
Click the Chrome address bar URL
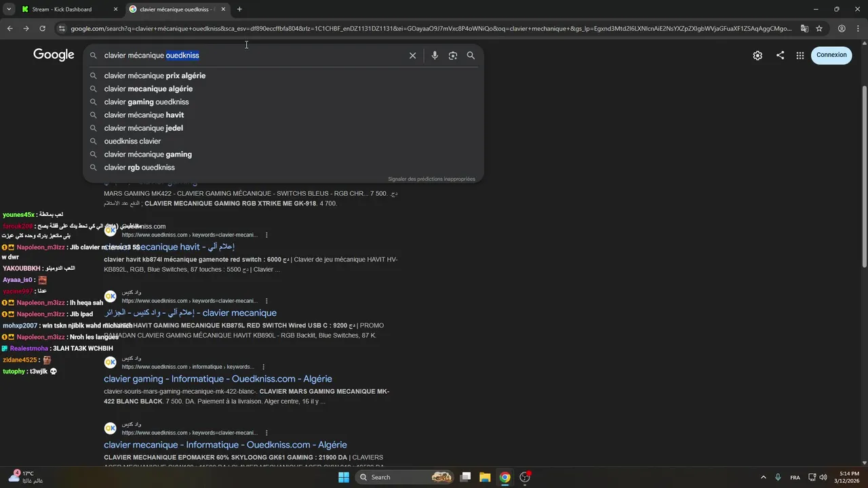point(431,28)
